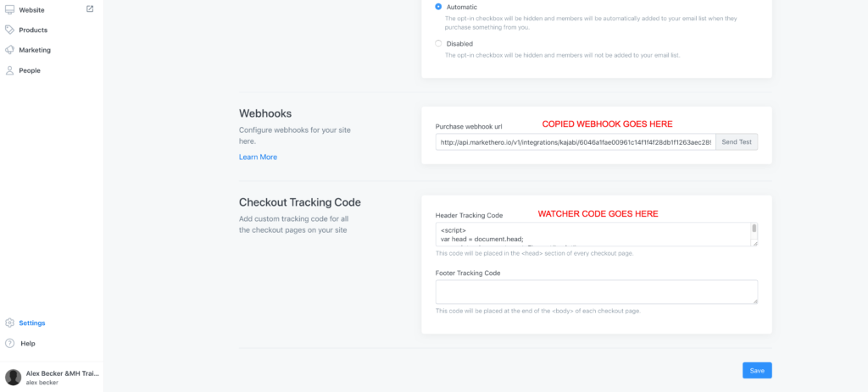Follow the Learn More webhooks link
Screen dimensions: 868x392
tap(258, 157)
